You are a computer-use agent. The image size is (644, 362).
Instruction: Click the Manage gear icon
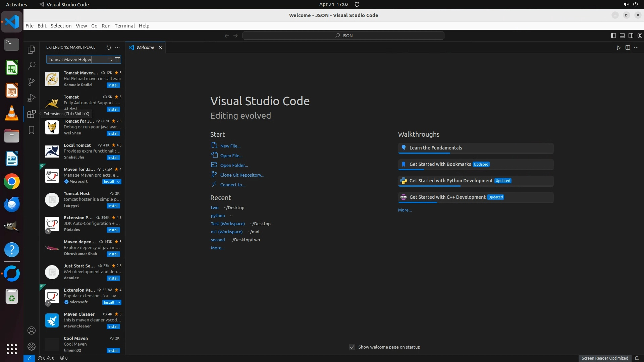(x=31, y=346)
